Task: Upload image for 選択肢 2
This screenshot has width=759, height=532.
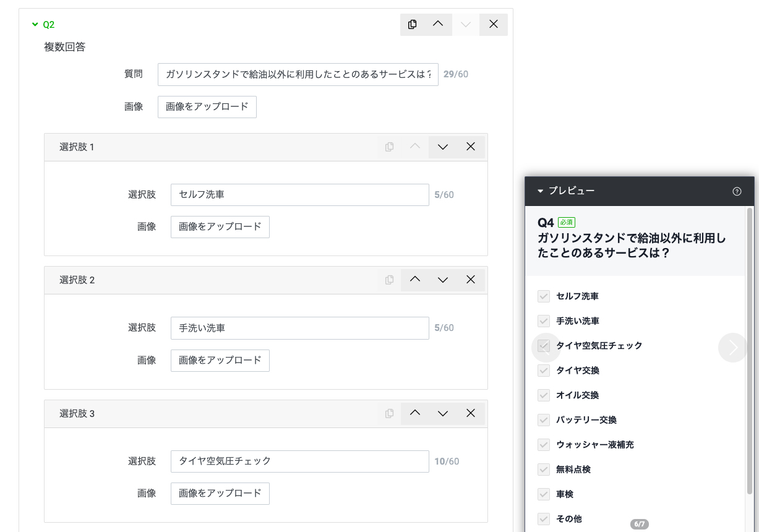Action: click(220, 360)
